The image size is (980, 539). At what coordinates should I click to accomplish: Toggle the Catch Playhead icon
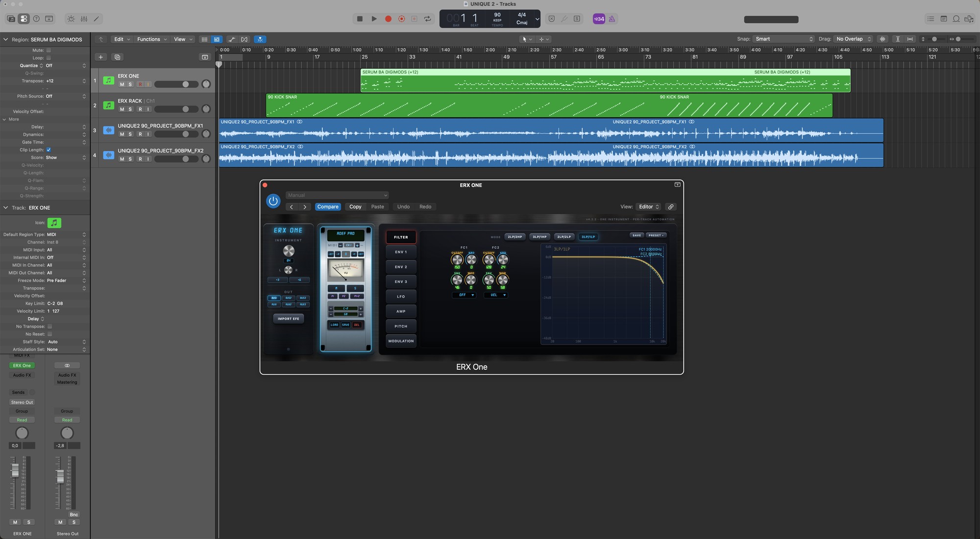tap(260, 39)
